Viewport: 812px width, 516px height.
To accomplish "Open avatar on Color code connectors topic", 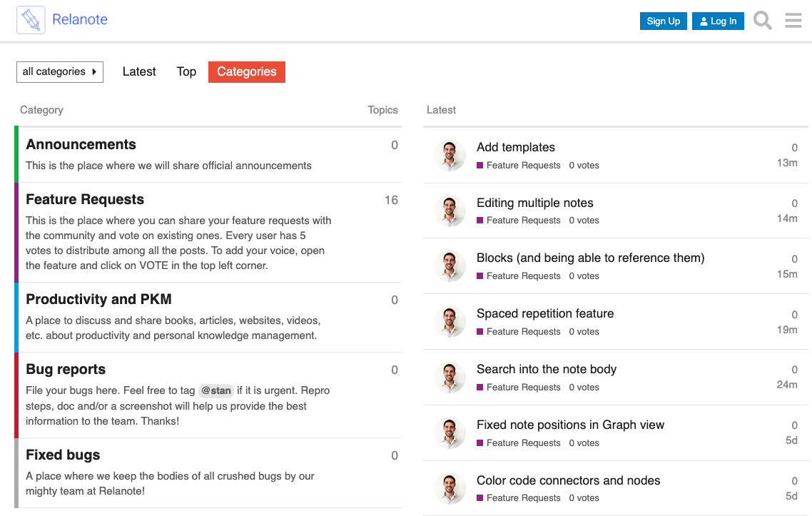I will [x=450, y=488].
